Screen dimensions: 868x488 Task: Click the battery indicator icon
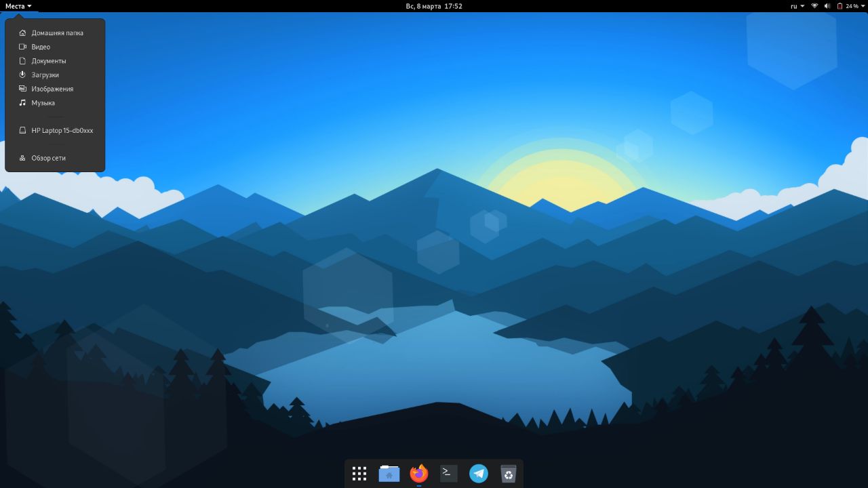840,6
